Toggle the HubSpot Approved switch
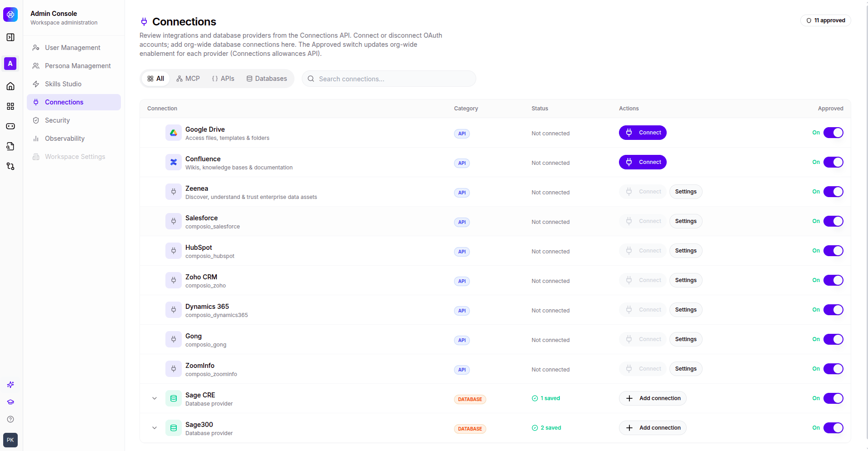 [833, 251]
